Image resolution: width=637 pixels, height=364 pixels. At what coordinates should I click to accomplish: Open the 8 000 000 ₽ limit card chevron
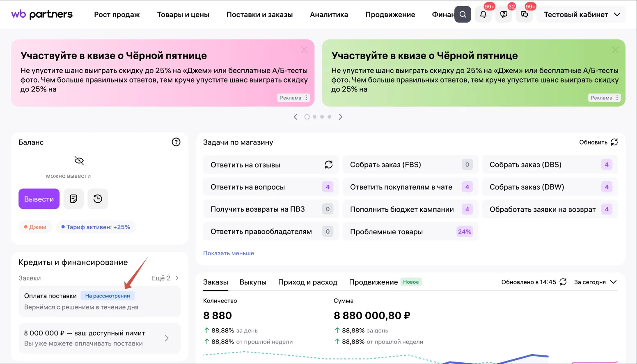(x=167, y=338)
